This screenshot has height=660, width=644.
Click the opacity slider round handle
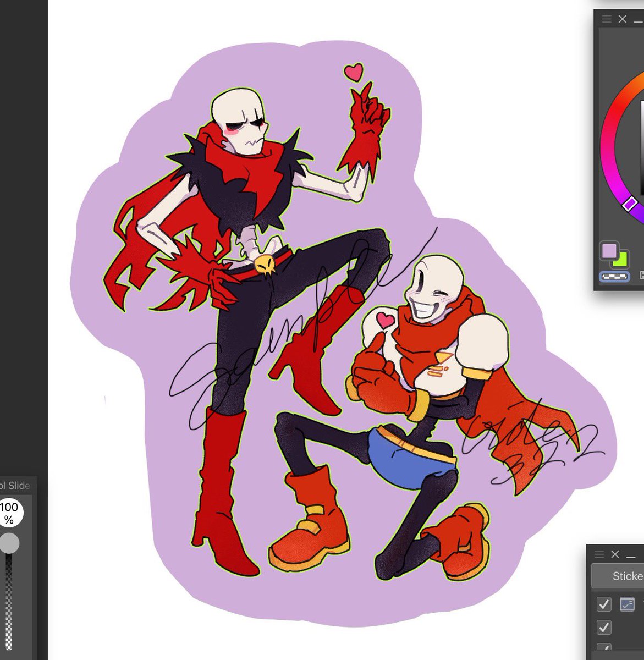(9, 543)
